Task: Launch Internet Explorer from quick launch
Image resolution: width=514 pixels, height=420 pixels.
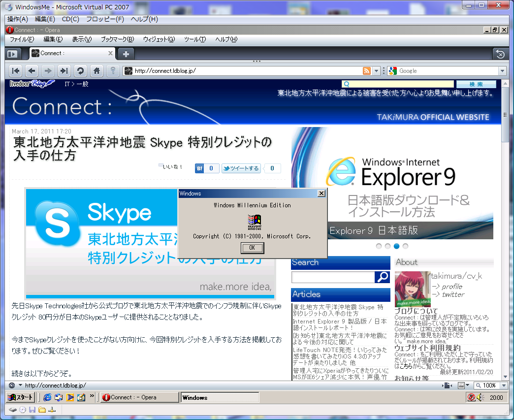Action: click(47, 397)
